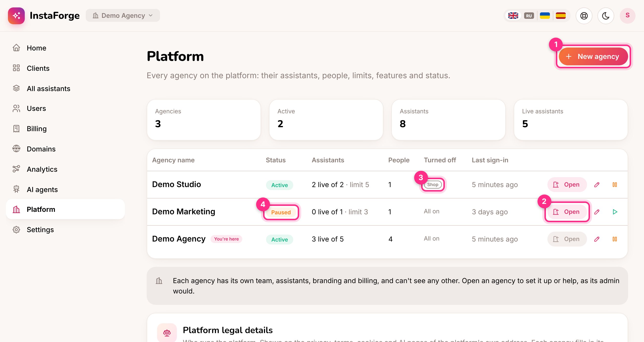
Task: Click the disabled Open button for Demo Agency
Action: click(567, 239)
